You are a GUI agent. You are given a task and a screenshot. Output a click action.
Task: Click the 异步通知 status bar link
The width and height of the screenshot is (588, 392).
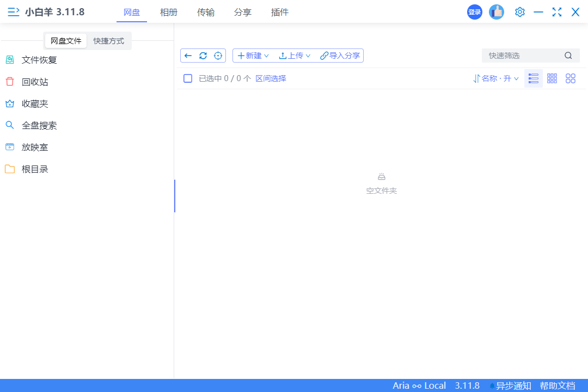(510, 385)
